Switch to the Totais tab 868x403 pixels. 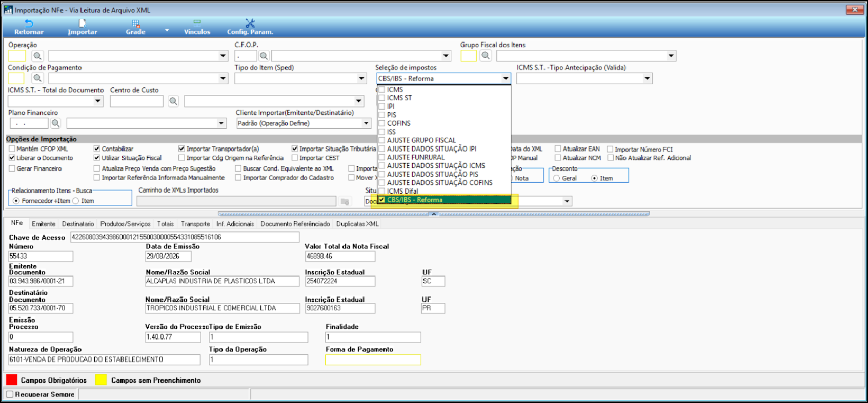(x=166, y=224)
